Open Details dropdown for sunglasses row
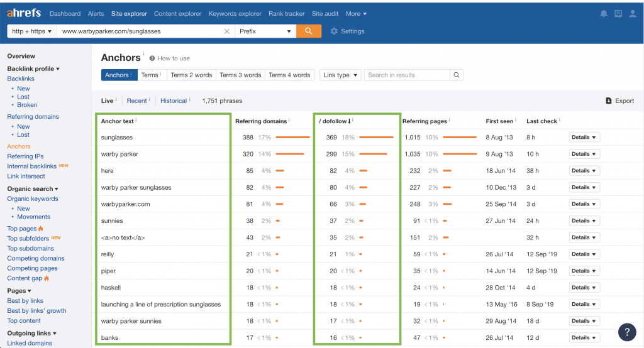Viewport: 644px width, 348px height. (584, 137)
